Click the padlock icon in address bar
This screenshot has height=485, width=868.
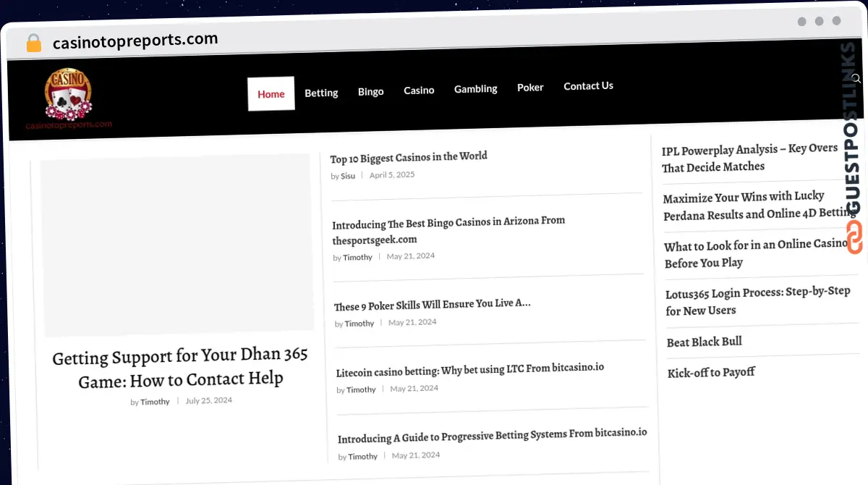34,43
